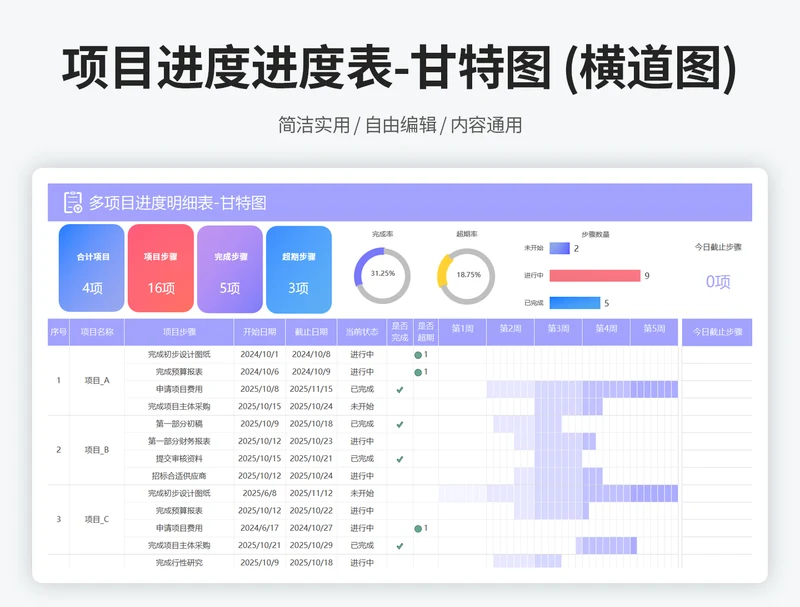This screenshot has height=607, width=800.
Task: Click the 第一部分初稿 step cell
Action: point(179,424)
